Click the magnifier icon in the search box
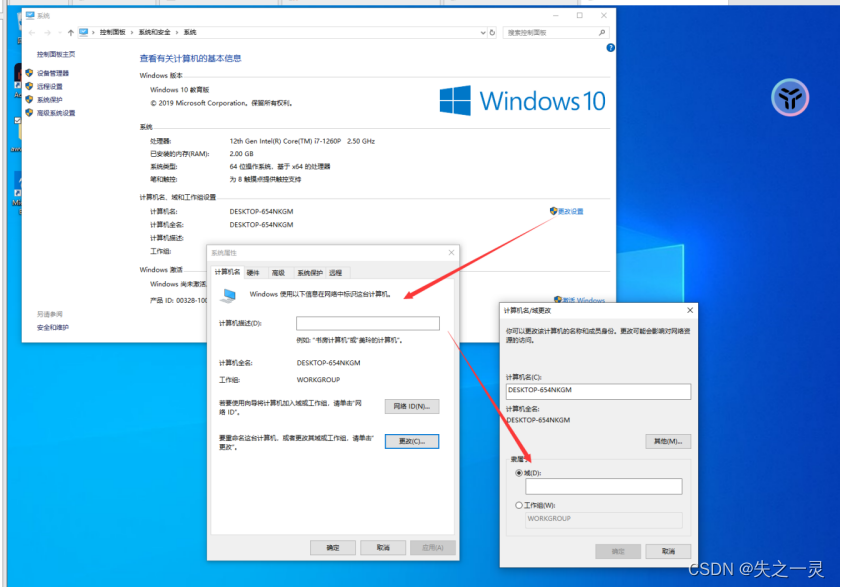The height and width of the screenshot is (588, 841). tap(602, 33)
